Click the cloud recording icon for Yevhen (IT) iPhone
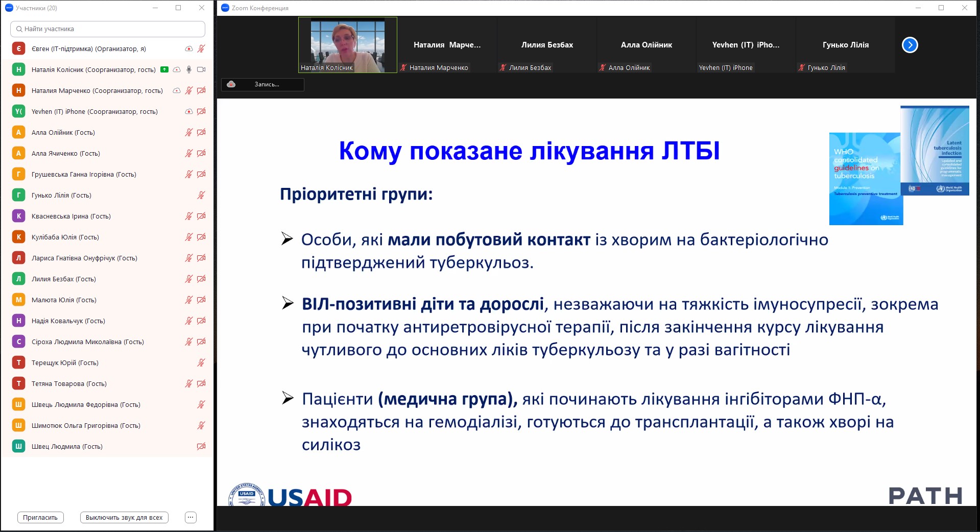980x532 pixels. click(x=189, y=111)
